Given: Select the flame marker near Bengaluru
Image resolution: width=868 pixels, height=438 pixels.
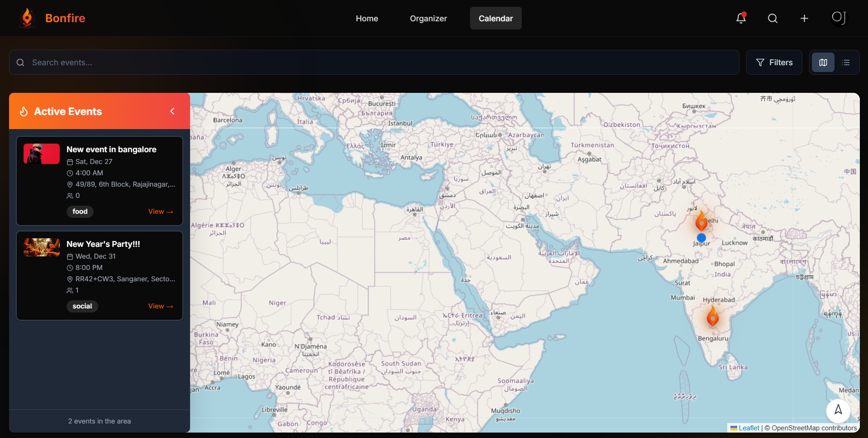Looking at the screenshot, I should (x=713, y=316).
